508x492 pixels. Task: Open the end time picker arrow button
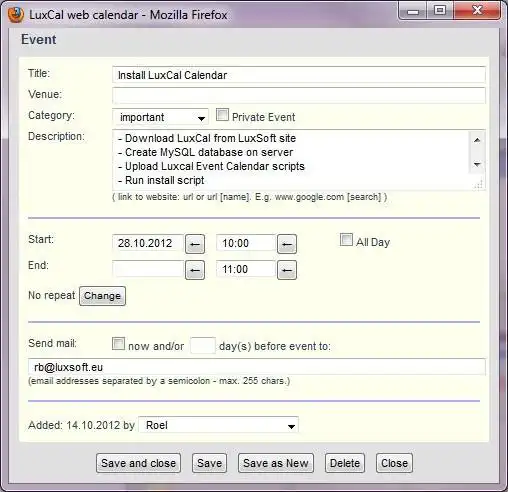287,270
